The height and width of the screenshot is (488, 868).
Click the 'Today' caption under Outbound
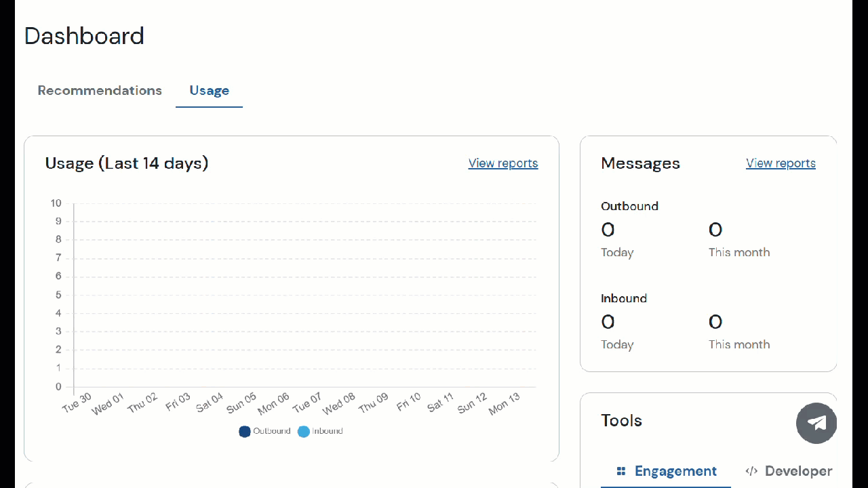coord(617,253)
